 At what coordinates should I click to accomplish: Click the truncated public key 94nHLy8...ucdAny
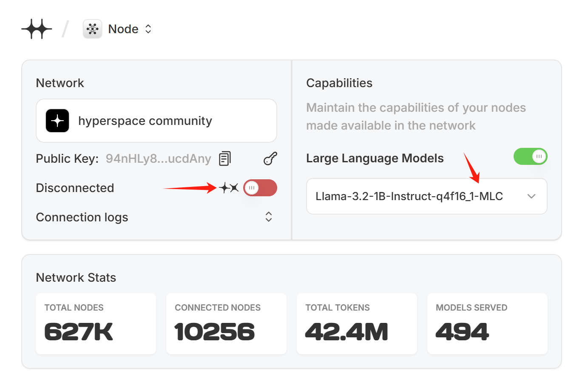tap(158, 158)
